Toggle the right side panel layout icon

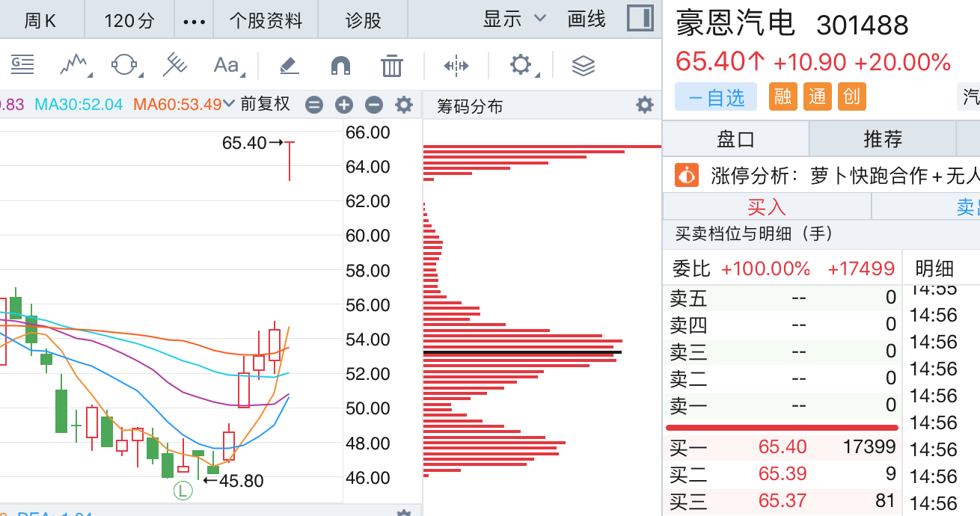pyautogui.click(x=640, y=19)
